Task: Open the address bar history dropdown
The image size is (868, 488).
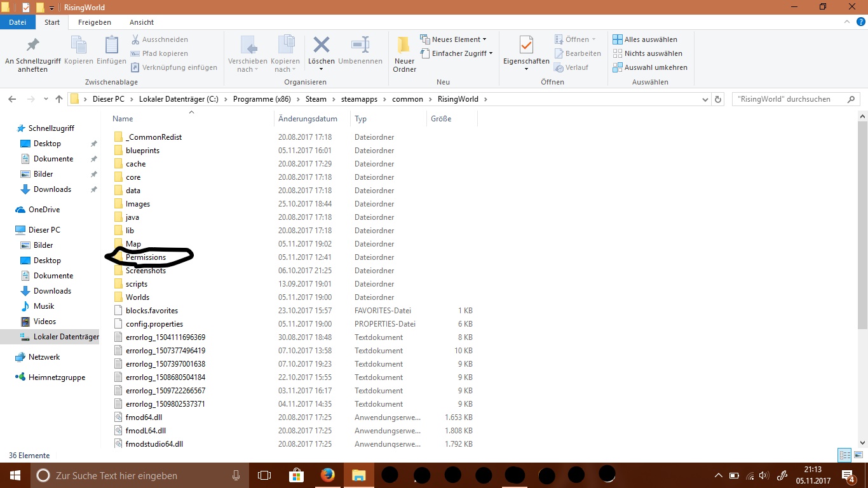Action: coord(704,99)
